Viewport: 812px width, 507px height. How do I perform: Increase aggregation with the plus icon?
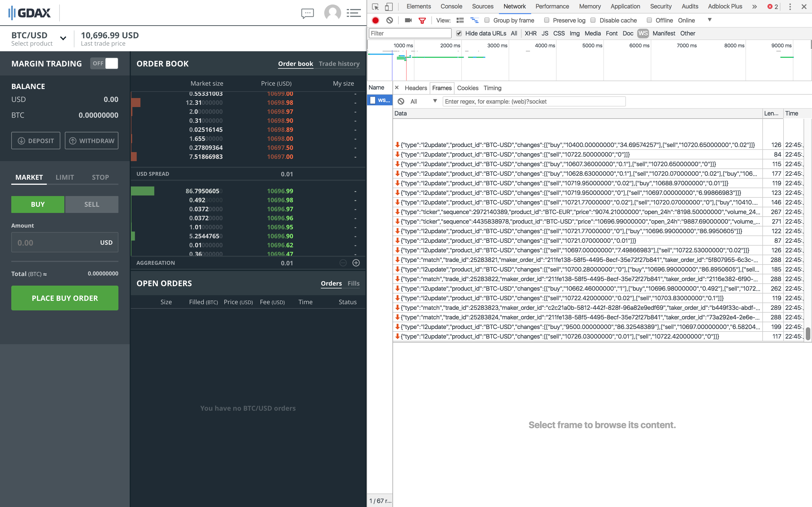coord(356,263)
